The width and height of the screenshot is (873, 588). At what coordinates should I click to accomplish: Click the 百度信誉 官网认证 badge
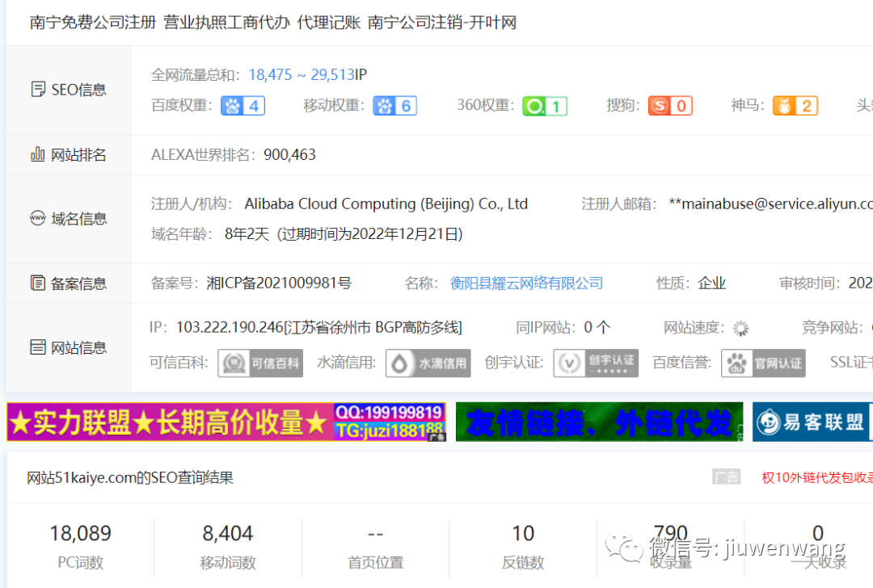(763, 363)
